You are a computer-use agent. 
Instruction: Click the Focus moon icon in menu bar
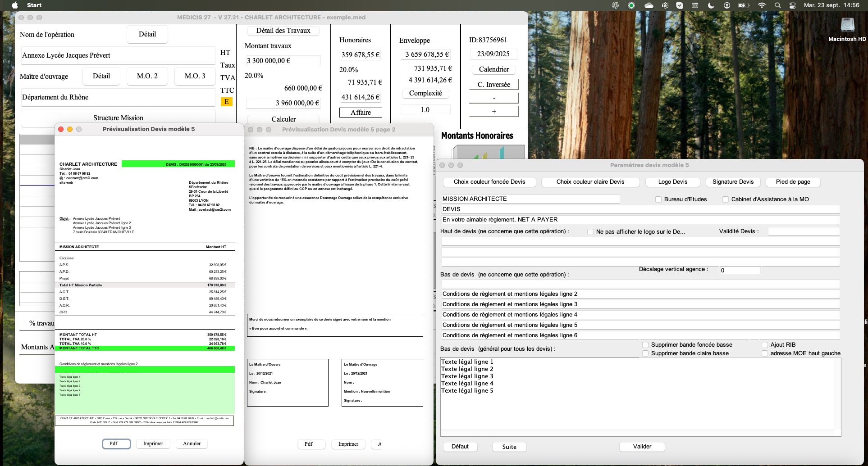pos(711,5)
